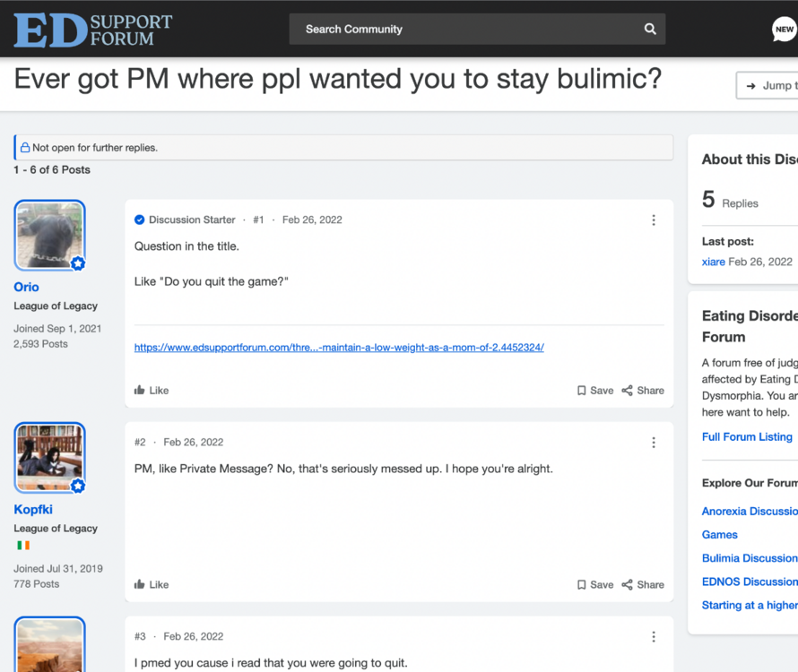The width and height of the screenshot is (798, 672).
Task: Open Orio's profile name link
Action: click(27, 287)
